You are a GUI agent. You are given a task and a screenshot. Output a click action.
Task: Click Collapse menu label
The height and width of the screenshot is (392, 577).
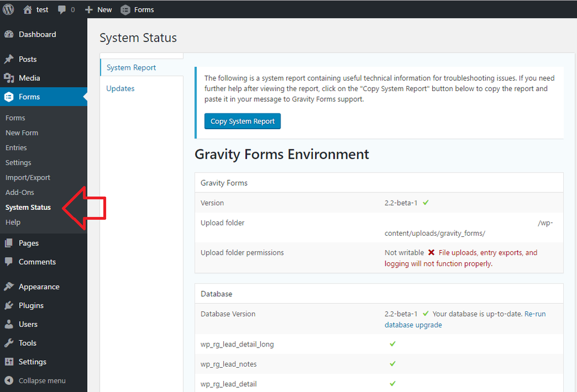[42, 380]
